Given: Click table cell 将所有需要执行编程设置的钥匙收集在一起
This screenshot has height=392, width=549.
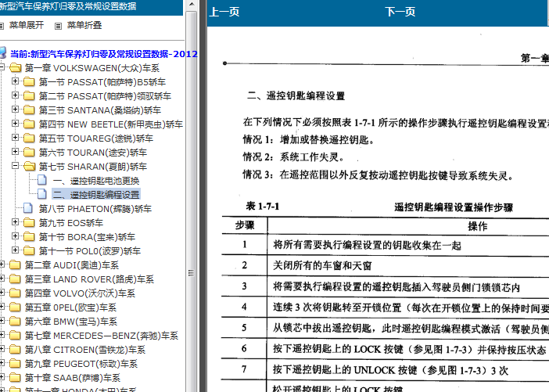Looking at the screenshot, I should (367, 245).
